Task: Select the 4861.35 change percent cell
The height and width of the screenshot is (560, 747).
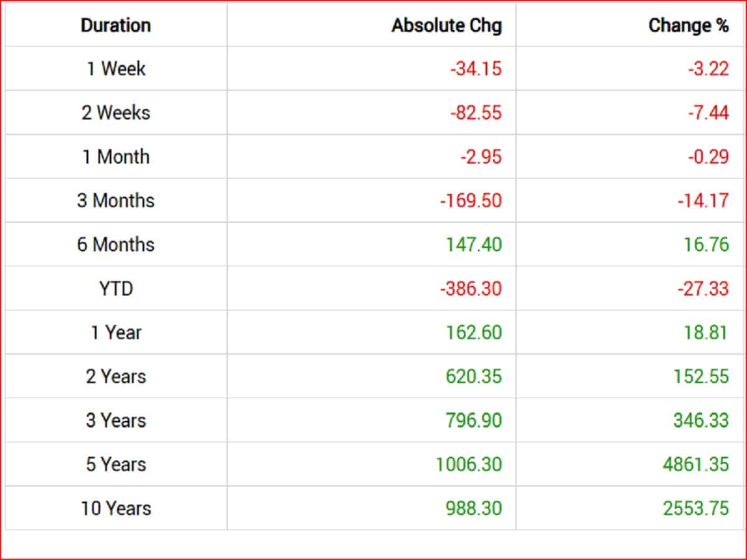Action: [696, 464]
